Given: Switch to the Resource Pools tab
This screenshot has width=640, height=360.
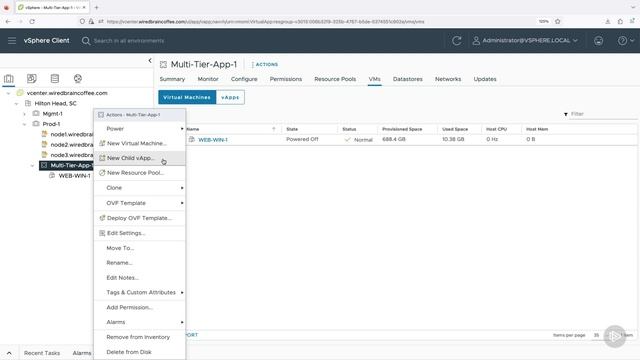Looking at the screenshot, I should point(335,79).
